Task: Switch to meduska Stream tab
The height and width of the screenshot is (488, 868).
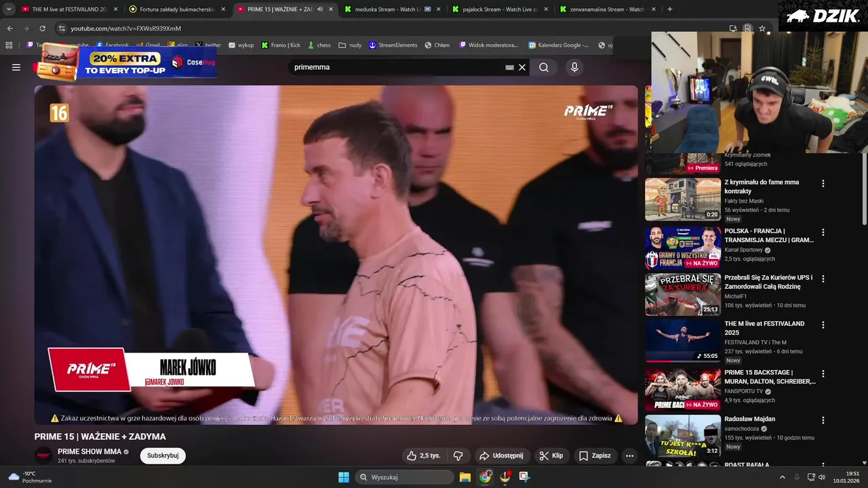Action: (393, 9)
